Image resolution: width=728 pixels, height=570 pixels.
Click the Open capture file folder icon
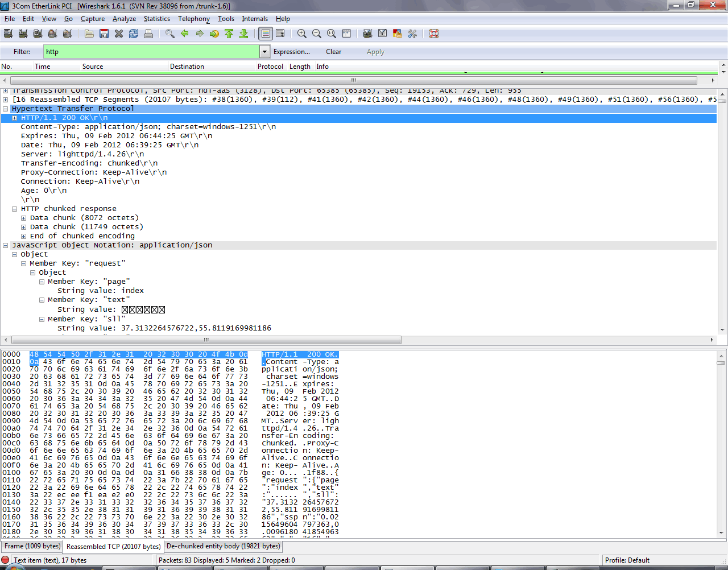pos(89,34)
